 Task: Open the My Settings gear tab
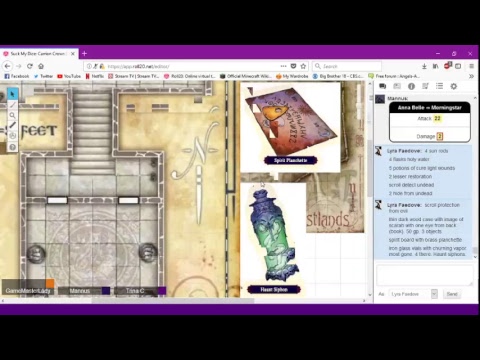(x=454, y=86)
